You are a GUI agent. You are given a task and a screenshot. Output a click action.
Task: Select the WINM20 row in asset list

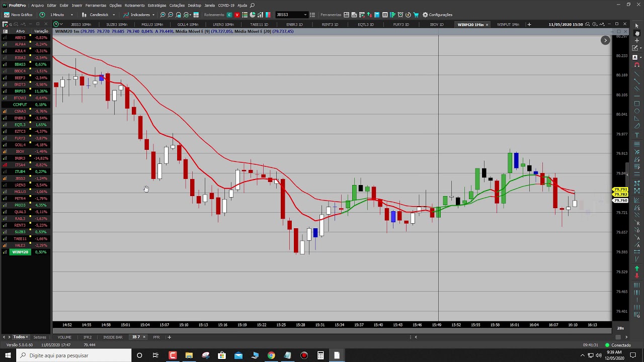click(25, 252)
